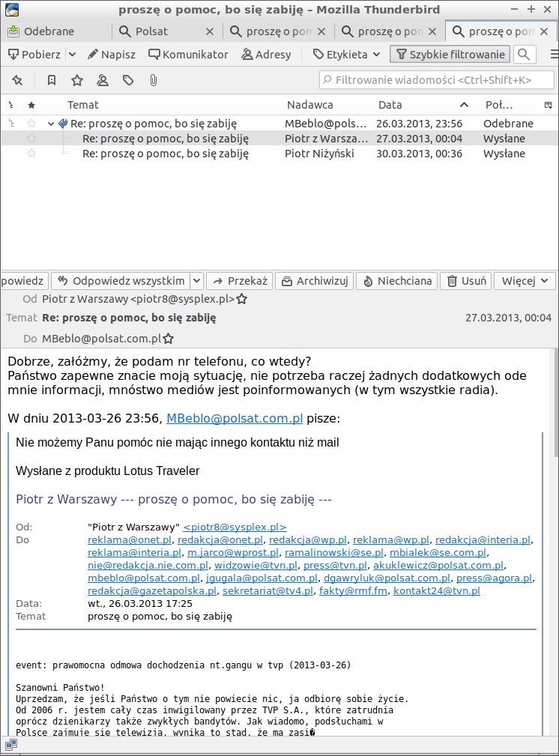
Task: Open the Komunikator chat button
Action: (x=188, y=55)
